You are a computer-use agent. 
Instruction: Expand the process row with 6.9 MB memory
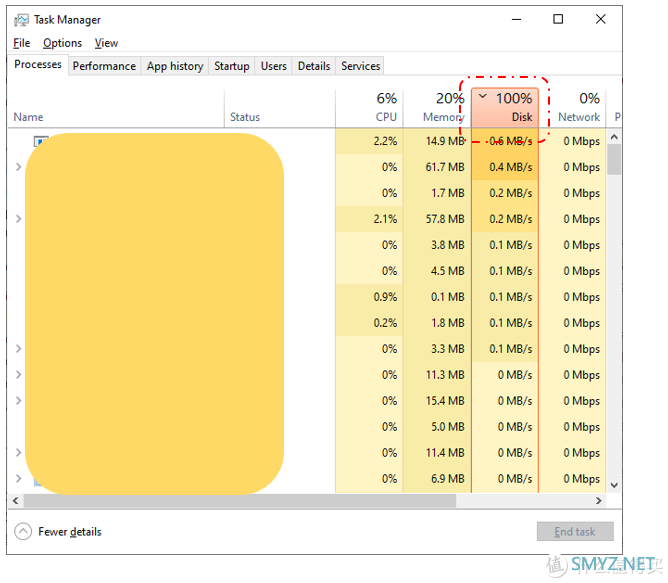click(x=18, y=479)
